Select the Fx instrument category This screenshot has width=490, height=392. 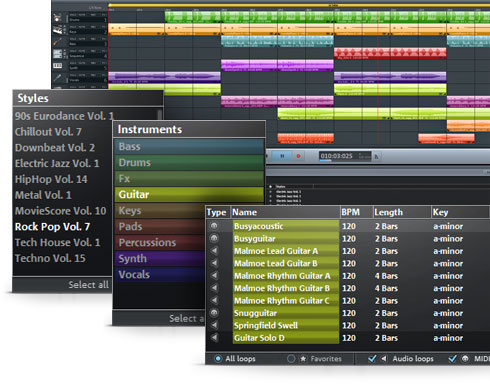pos(189,179)
